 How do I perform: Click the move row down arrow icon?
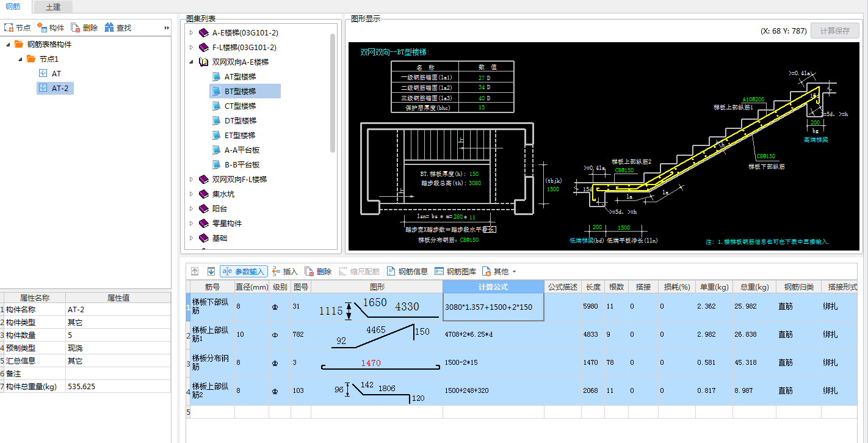[211, 271]
